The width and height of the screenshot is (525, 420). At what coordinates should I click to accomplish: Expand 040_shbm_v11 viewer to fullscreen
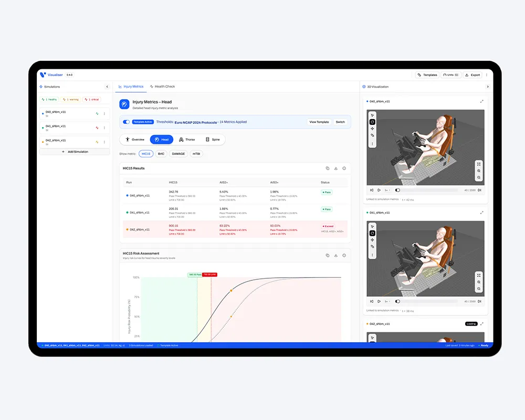point(482,101)
